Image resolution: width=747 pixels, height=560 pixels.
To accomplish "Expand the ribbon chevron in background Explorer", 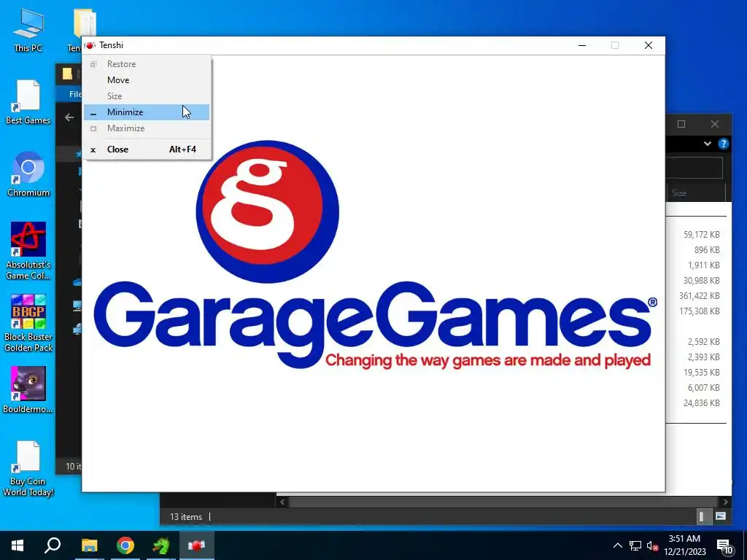I will coord(708,144).
